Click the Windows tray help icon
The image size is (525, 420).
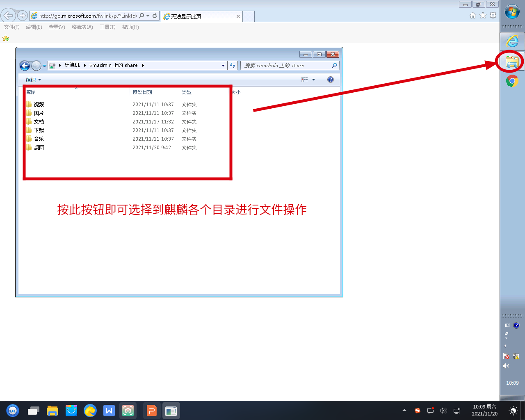(x=516, y=325)
